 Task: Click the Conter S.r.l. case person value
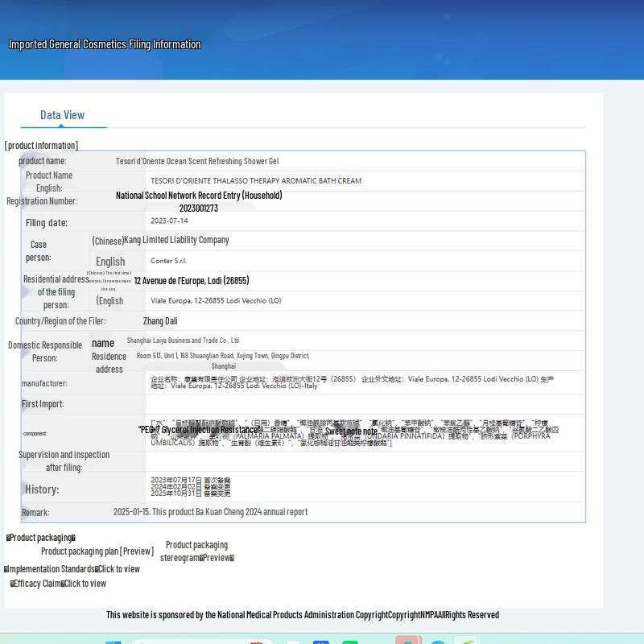(x=168, y=261)
